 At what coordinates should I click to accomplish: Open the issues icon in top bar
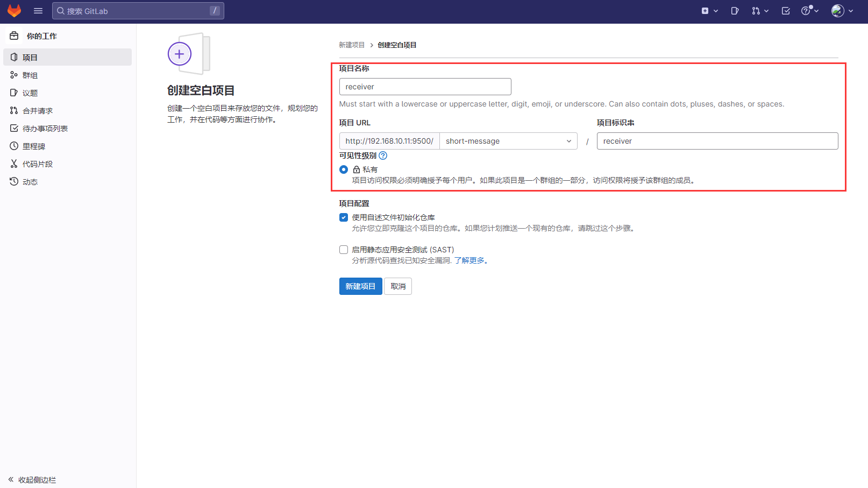click(735, 11)
